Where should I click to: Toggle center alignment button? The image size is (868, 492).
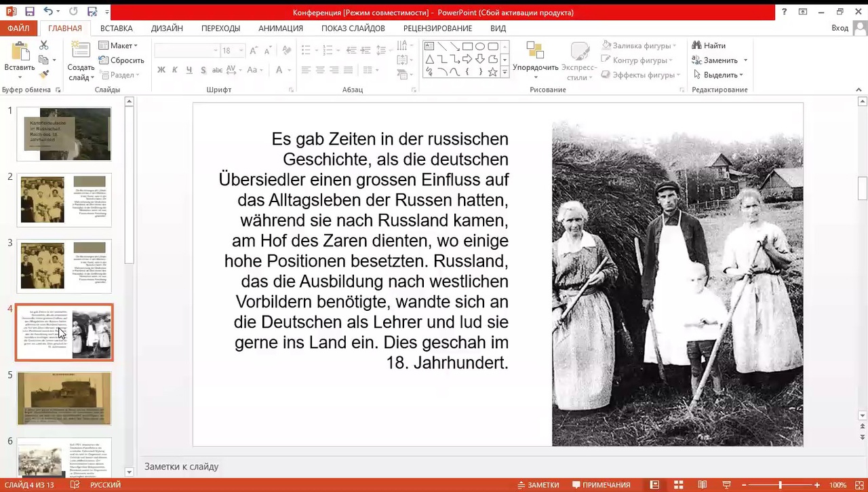click(320, 70)
